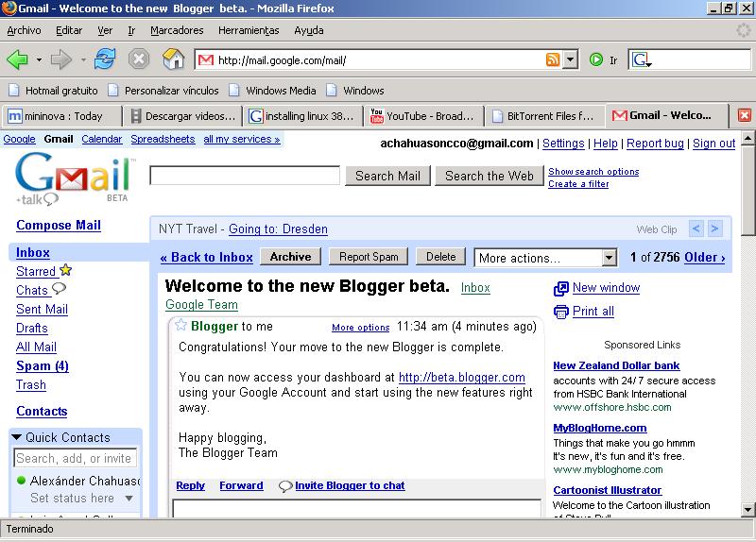Click the chat bubble beside Chats
This screenshot has width=756, height=542.
click(59, 289)
